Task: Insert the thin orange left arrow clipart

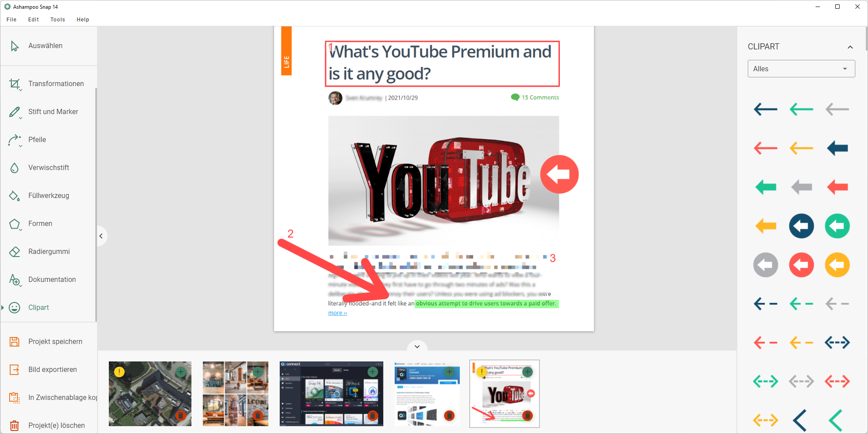Action: [802, 148]
